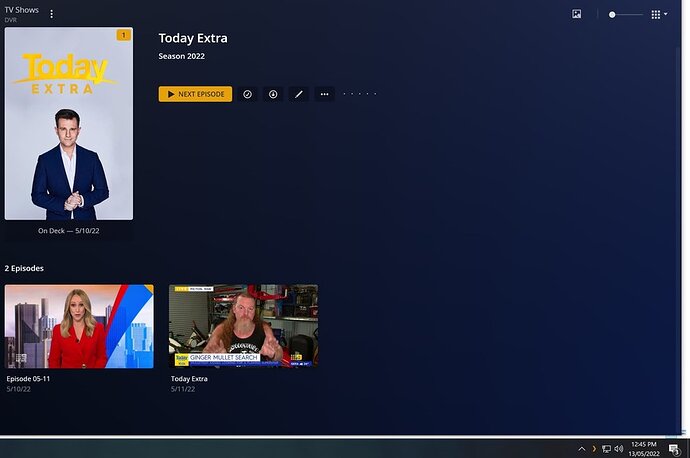Open TV Shows library vertical dots menu
This screenshot has width=690, height=458.
[x=51, y=14]
